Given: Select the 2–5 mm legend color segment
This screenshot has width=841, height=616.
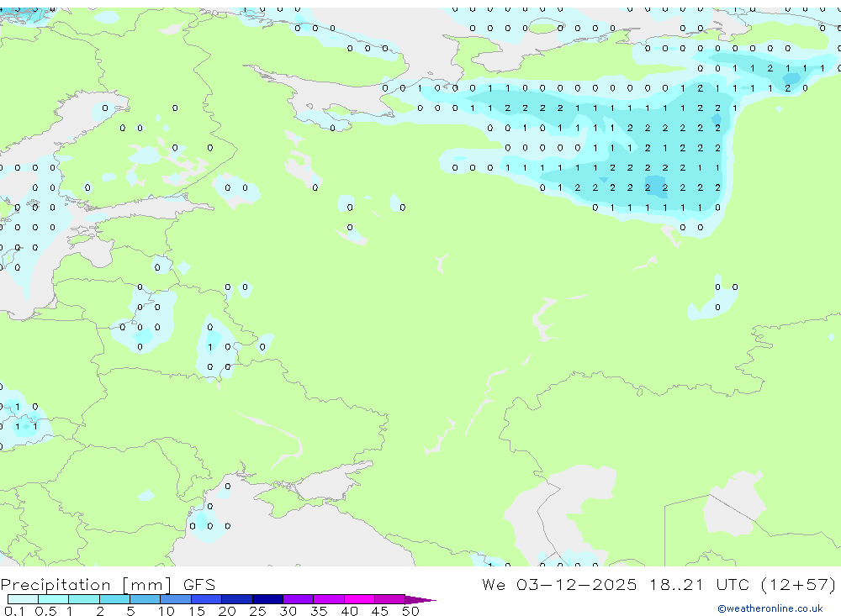Looking at the screenshot, I should [114, 599].
